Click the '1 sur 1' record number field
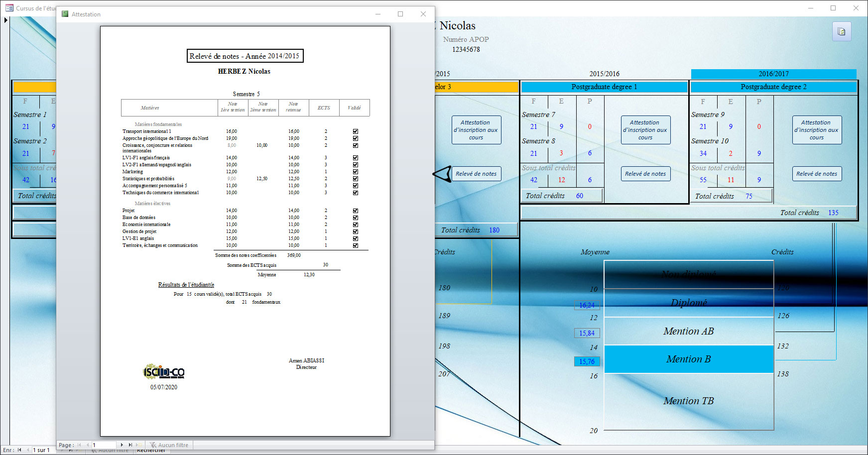The width and height of the screenshot is (868, 455). (x=44, y=450)
